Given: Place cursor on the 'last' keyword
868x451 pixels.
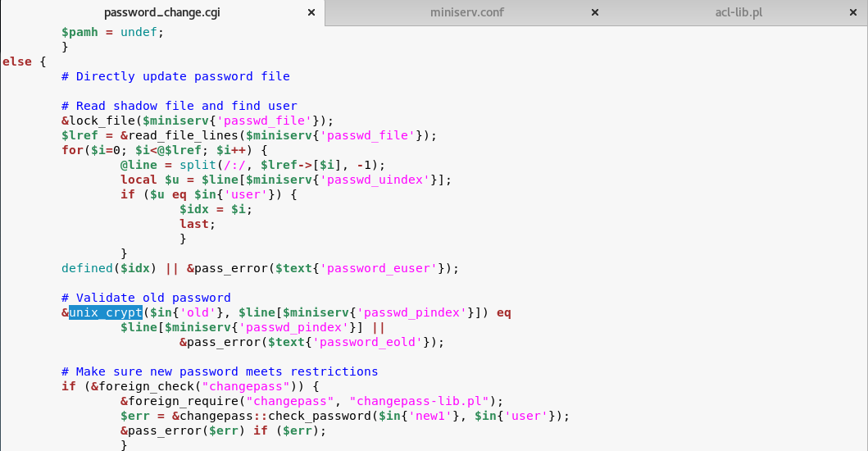Looking at the screenshot, I should (194, 224).
